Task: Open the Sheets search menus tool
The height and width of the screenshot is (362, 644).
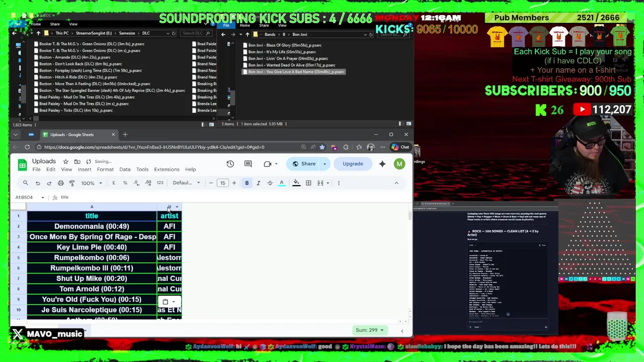Action: click(x=26, y=183)
